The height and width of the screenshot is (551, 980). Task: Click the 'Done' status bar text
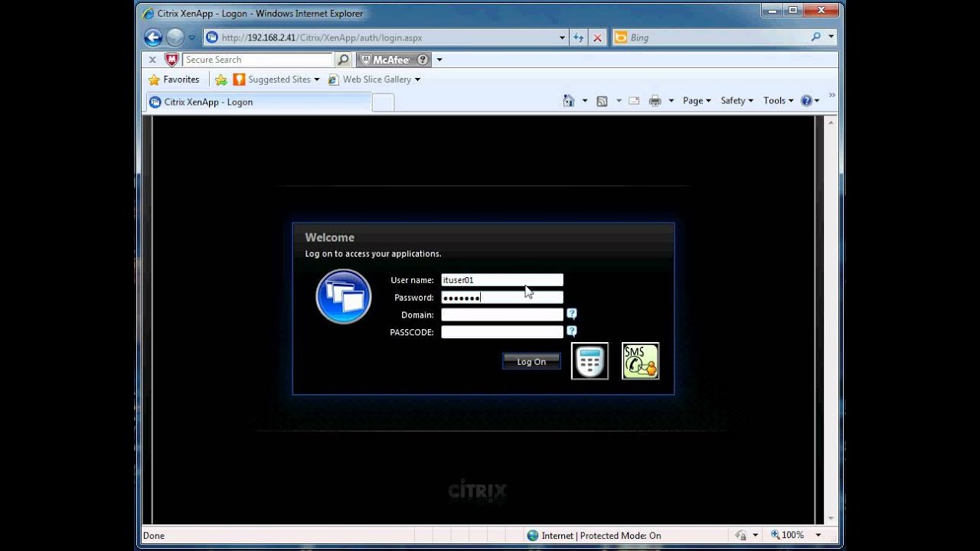[x=154, y=536]
